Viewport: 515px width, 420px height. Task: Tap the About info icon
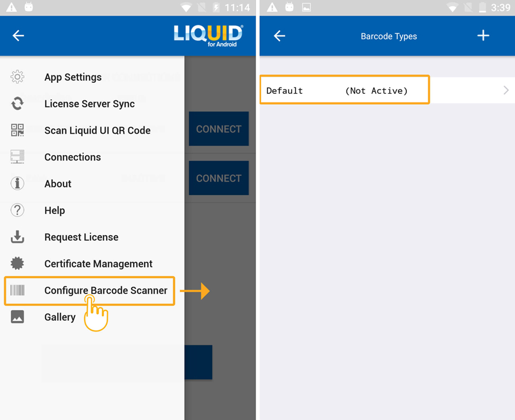click(x=17, y=184)
